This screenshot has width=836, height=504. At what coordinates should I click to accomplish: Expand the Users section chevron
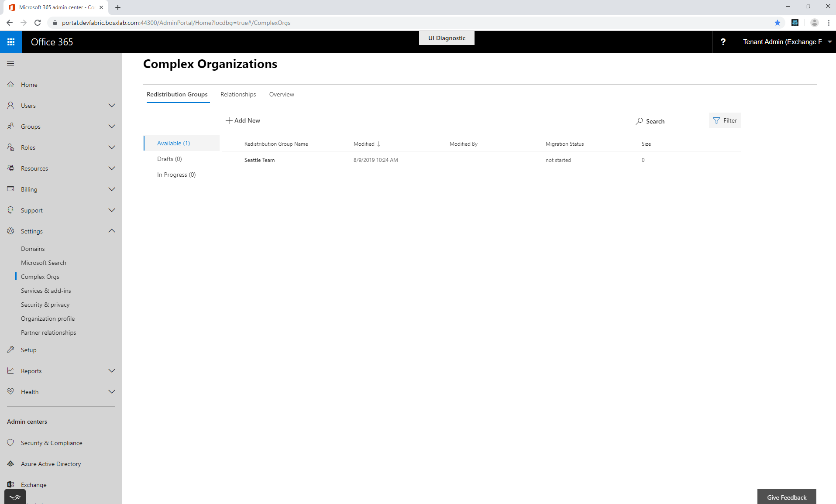pyautogui.click(x=112, y=106)
